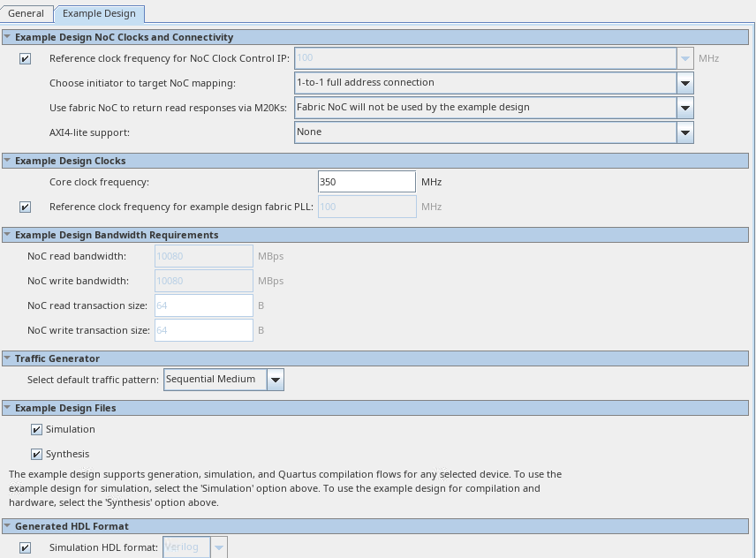Uncheck the Synthesis checkbox
This screenshot has height=558, width=756.
tap(36, 454)
